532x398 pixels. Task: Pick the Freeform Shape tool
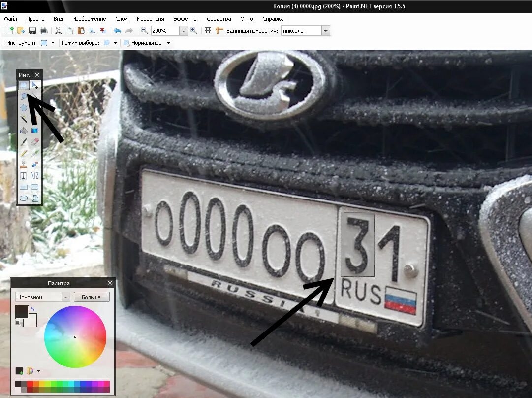click(x=35, y=199)
